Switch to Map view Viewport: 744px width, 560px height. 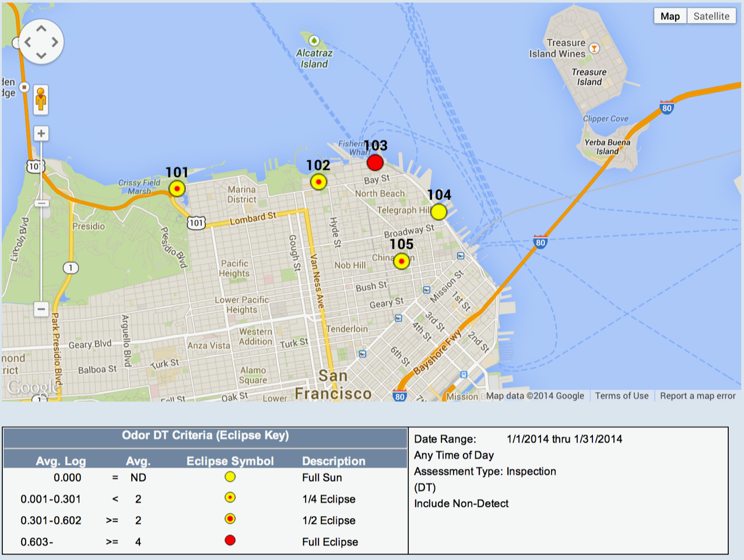pyautogui.click(x=669, y=16)
